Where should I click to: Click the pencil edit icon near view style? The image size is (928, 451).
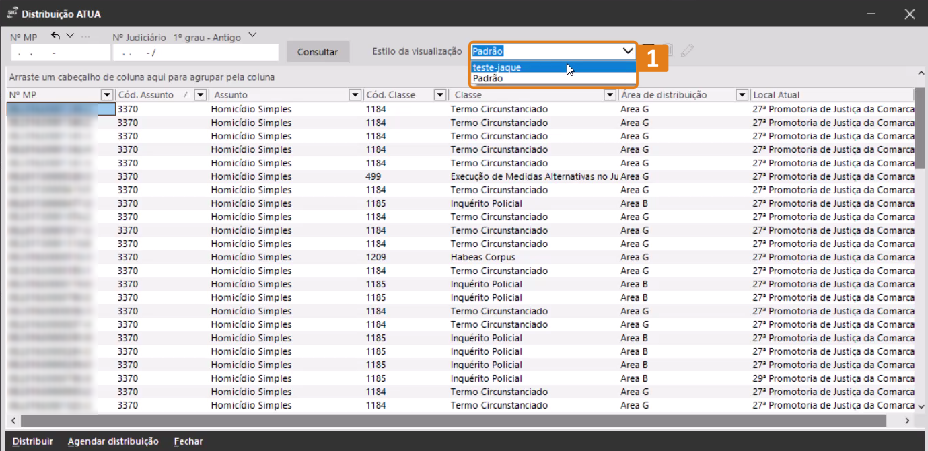click(x=687, y=51)
